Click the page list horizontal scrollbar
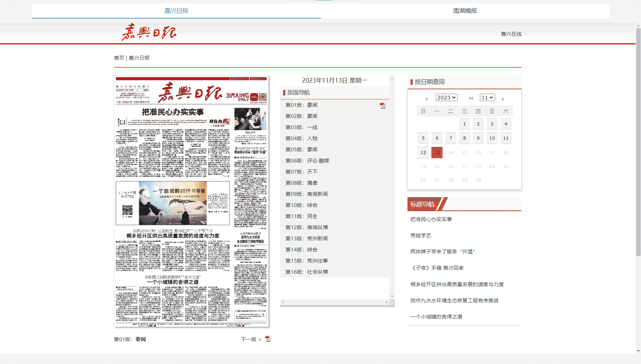641x364 pixels. click(x=335, y=302)
